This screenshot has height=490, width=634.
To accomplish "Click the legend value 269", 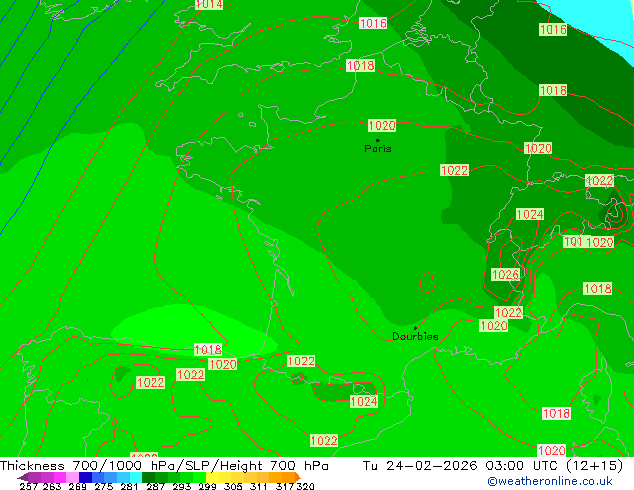I will coord(77,486).
